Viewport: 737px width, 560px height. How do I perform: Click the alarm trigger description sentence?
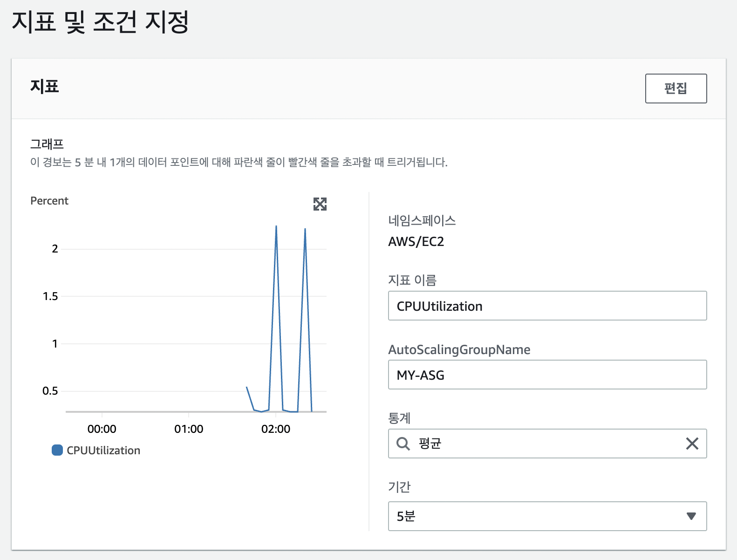coord(239,162)
